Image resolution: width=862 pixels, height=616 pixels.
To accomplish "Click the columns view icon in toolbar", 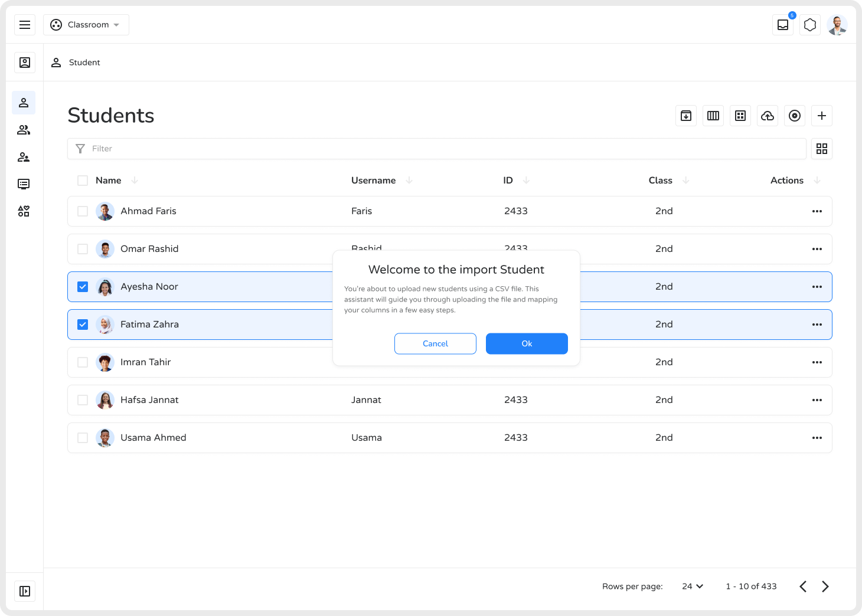I will click(x=713, y=116).
